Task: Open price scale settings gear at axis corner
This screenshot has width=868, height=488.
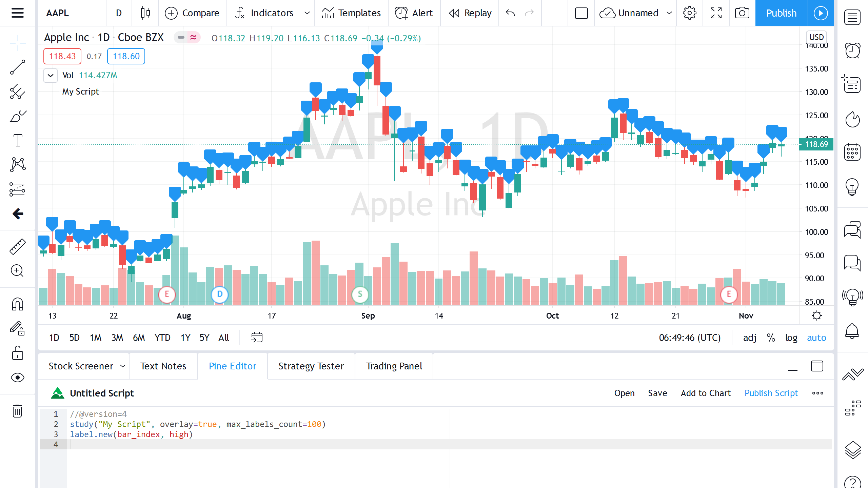Action: click(x=817, y=316)
